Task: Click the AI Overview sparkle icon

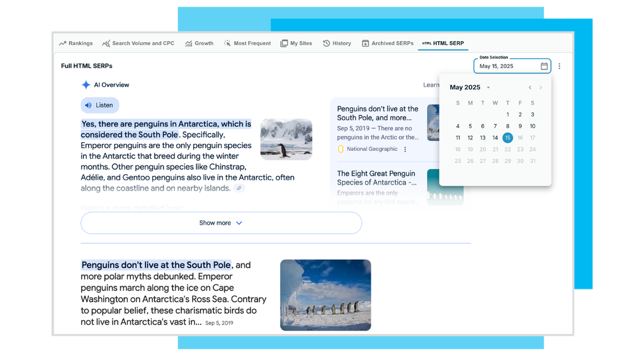Action: [x=86, y=85]
